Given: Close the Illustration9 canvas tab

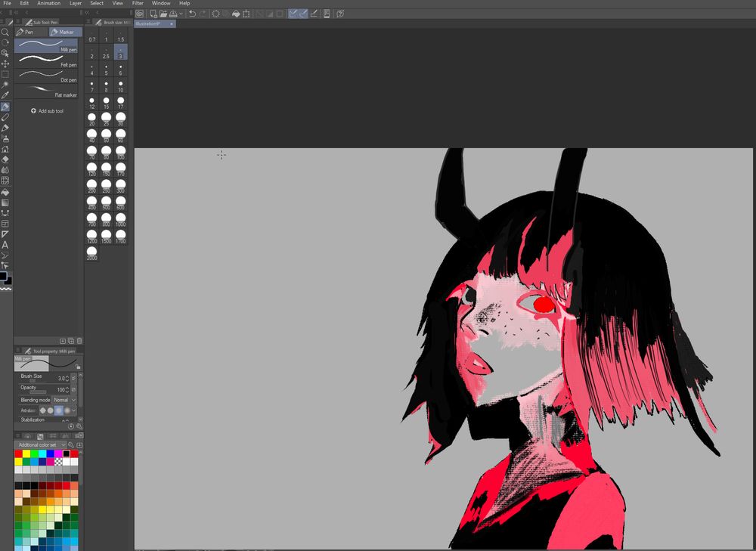Looking at the screenshot, I should point(171,23).
